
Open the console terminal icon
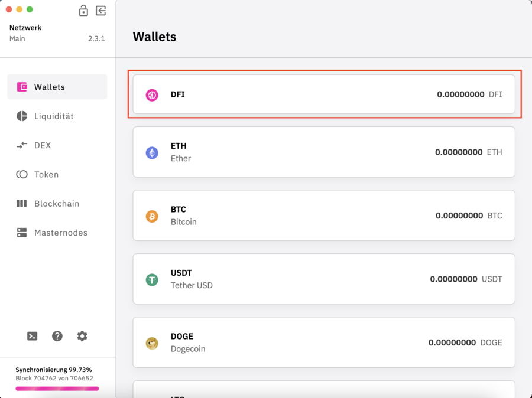(x=32, y=335)
